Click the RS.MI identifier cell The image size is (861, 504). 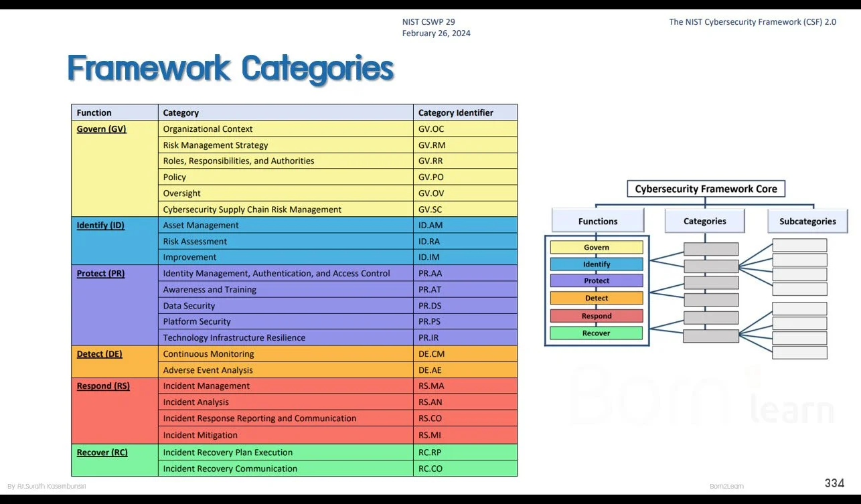pos(465,434)
